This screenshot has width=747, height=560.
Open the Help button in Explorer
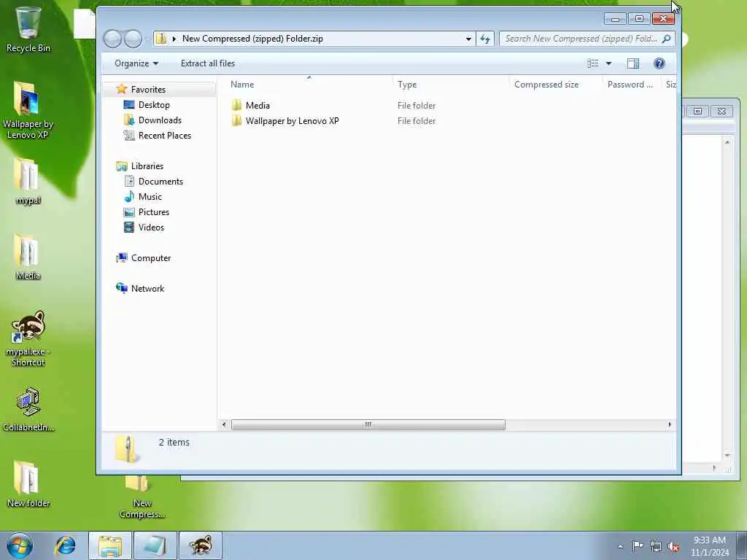pos(659,63)
